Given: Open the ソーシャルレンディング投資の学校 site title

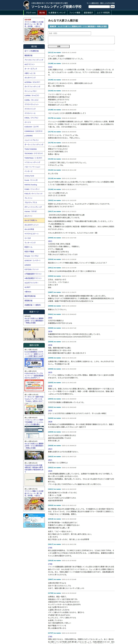Looking at the screenshot, I should pyautogui.click(x=56, y=7).
